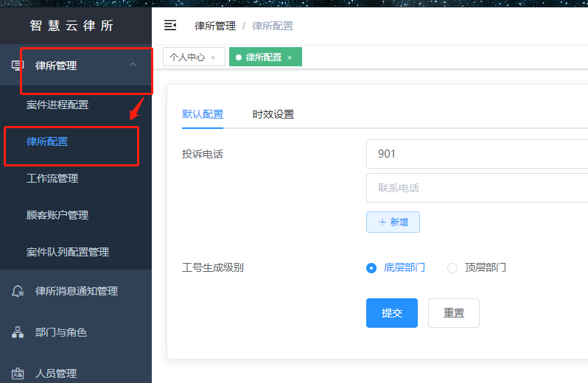Click the + 新增 button
This screenshot has height=383, width=588.
[x=393, y=222]
